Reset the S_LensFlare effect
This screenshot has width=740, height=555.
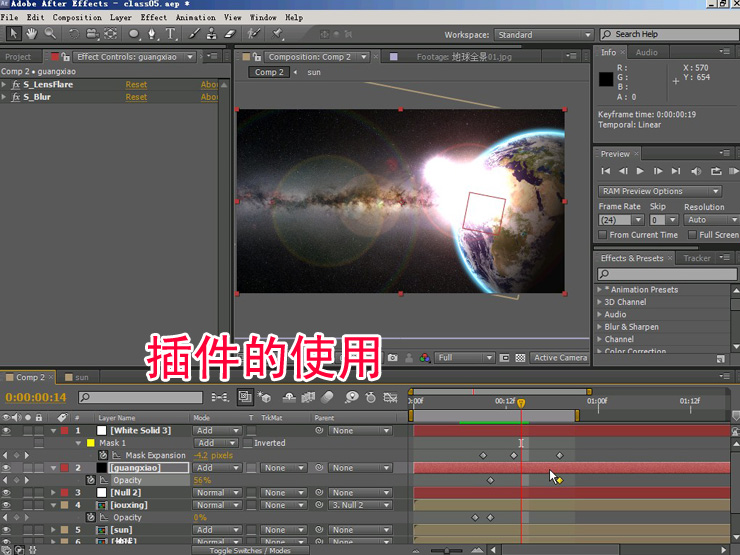pos(136,85)
